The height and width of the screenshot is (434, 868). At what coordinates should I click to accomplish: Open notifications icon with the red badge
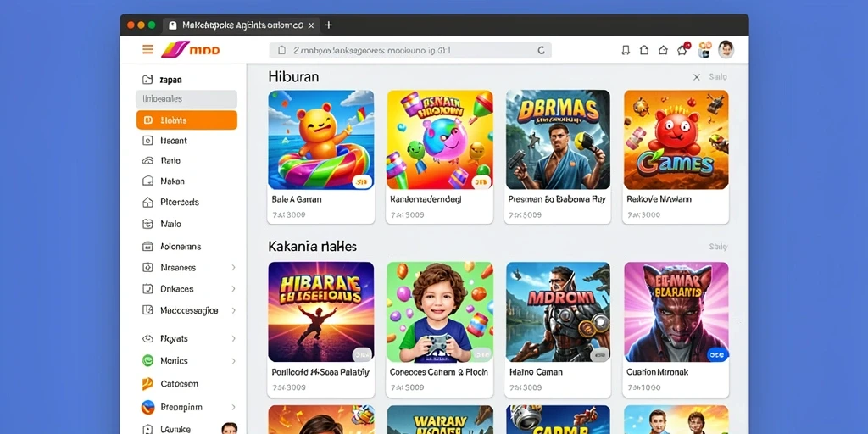pos(683,49)
